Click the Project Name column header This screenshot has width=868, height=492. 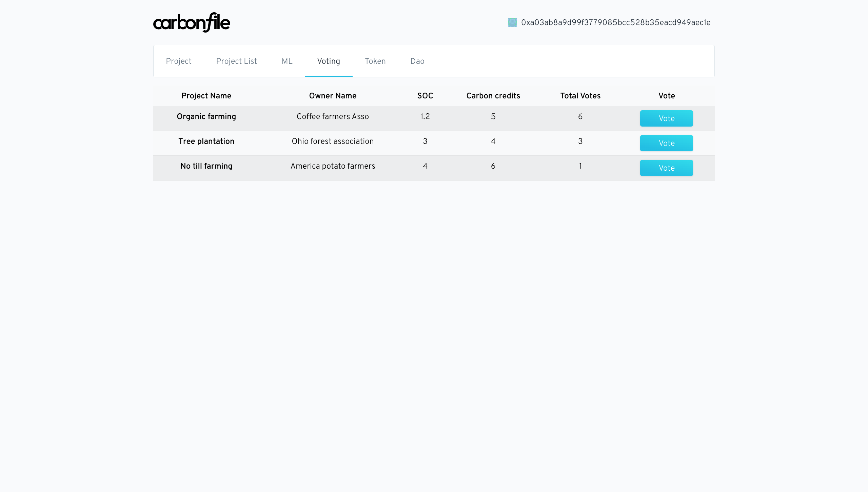[x=206, y=96]
